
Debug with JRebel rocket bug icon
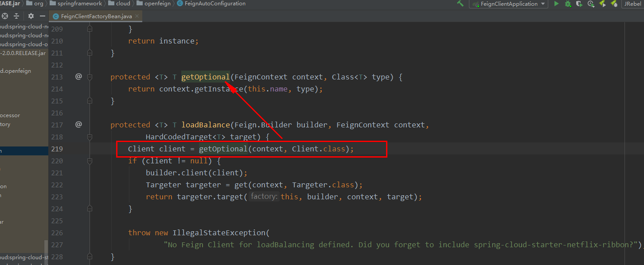pyautogui.click(x=614, y=4)
